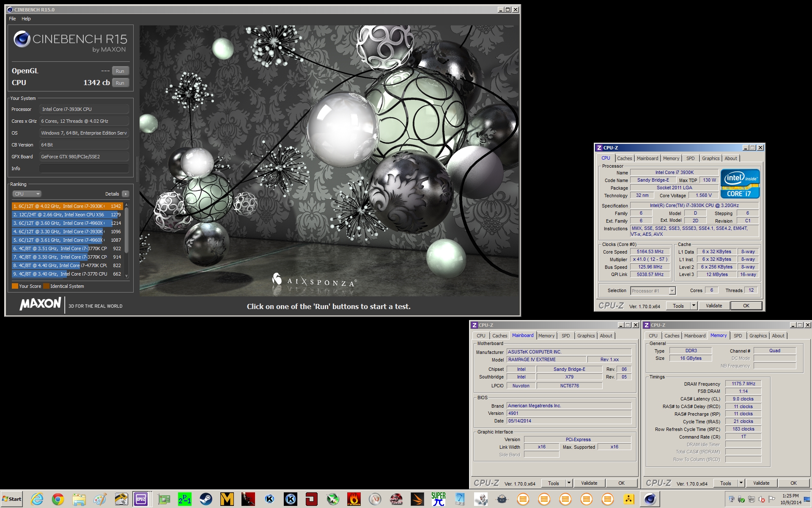Image resolution: width=812 pixels, height=508 pixels.
Task: Open the Cinebench Help menu
Action: coord(26,19)
